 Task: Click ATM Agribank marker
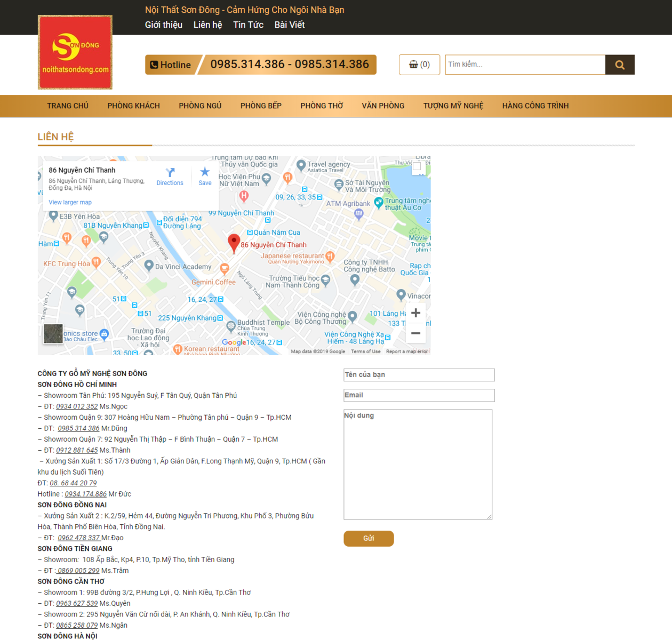[359, 214]
